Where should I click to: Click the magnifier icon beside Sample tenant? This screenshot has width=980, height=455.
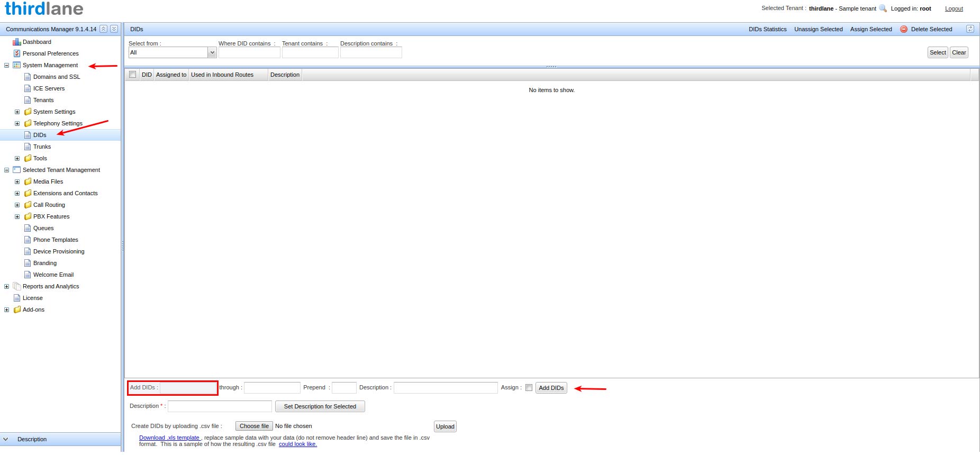[883, 8]
